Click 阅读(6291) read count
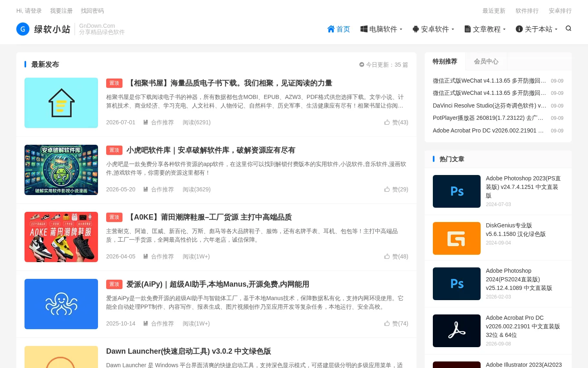The width and height of the screenshot is (588, 368). coord(196,122)
